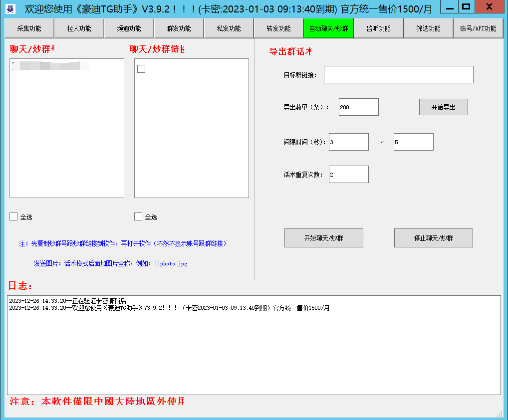Viewport: 508px width, 420px height.
Task: Select the green 自动聊天/炒群 tab
Action: [x=328, y=28]
